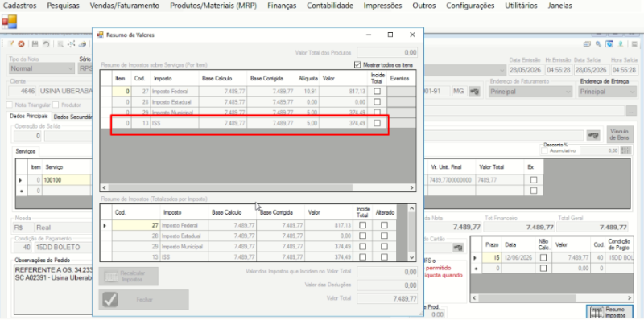Click the green user icon in right toolbar
The width and height of the screenshot is (644, 320).
pyautogui.click(x=621, y=44)
